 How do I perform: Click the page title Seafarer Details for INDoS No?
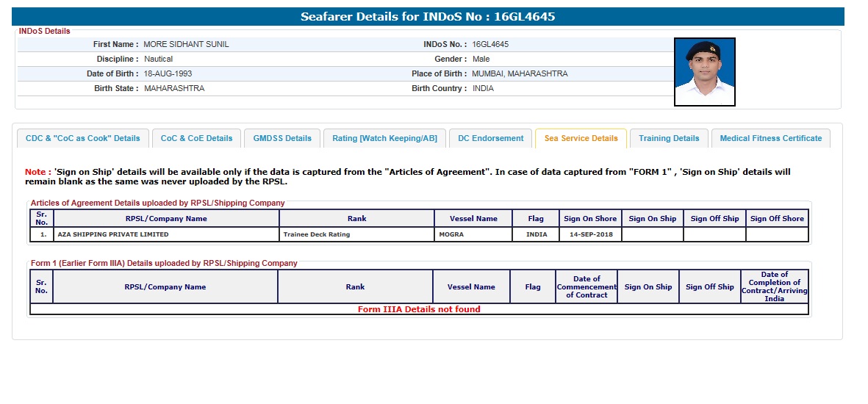coord(428,17)
